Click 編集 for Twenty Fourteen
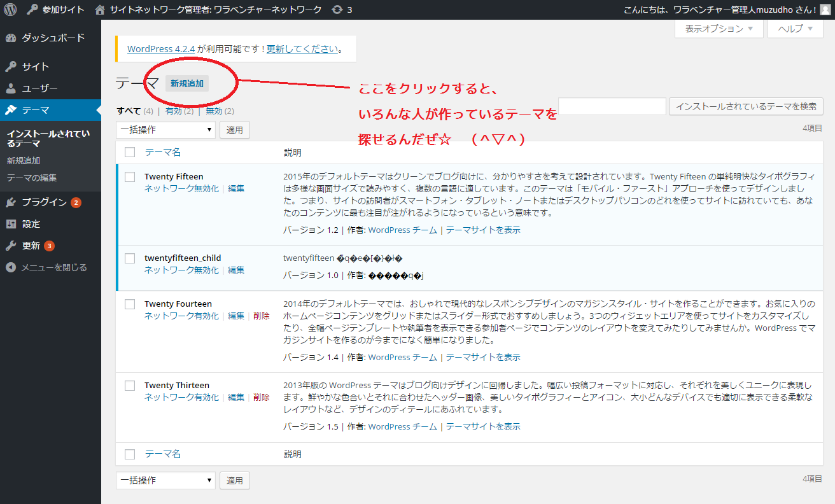This screenshot has width=835, height=504. [236, 316]
